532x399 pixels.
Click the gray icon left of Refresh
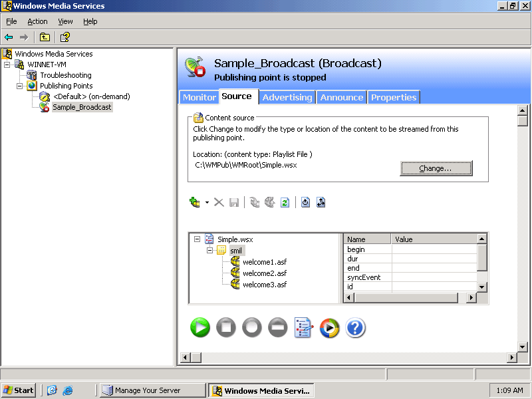click(x=270, y=203)
